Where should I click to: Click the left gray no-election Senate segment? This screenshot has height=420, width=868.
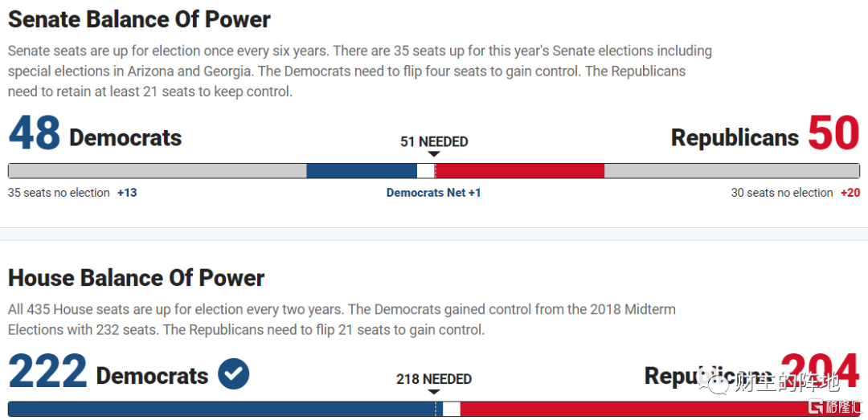pos(158,171)
